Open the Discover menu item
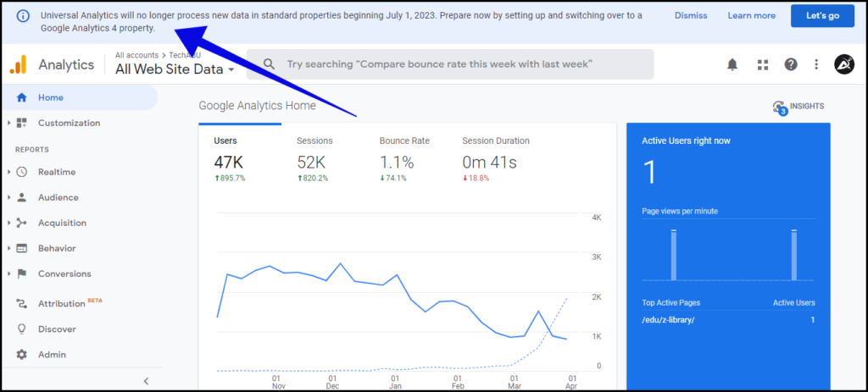The image size is (868, 392). (x=57, y=329)
